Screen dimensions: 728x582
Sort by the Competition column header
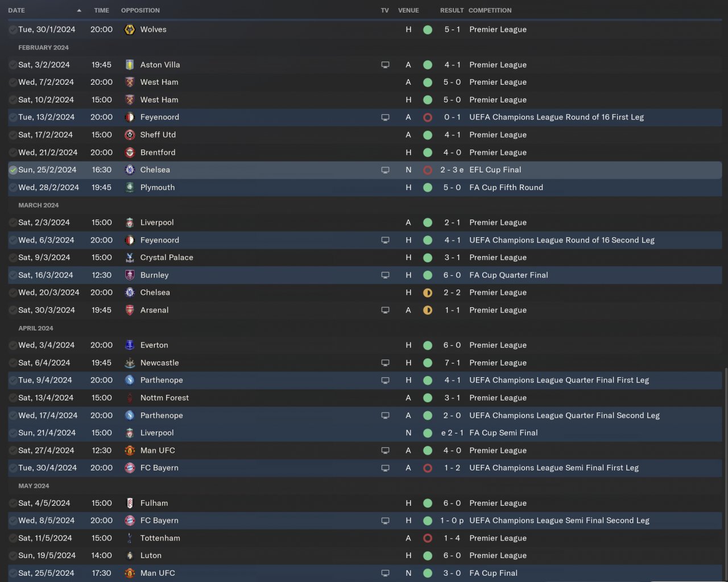(x=490, y=10)
